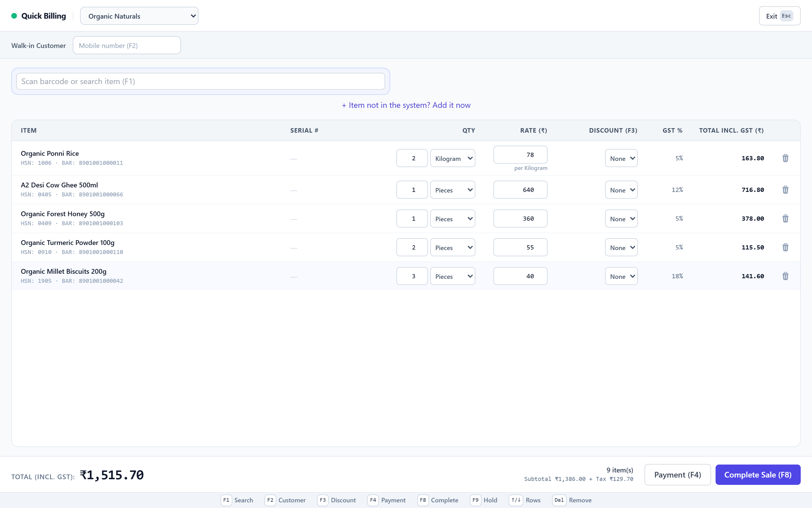Open Pieces unit dropdown for Cow Ghee

(453, 189)
